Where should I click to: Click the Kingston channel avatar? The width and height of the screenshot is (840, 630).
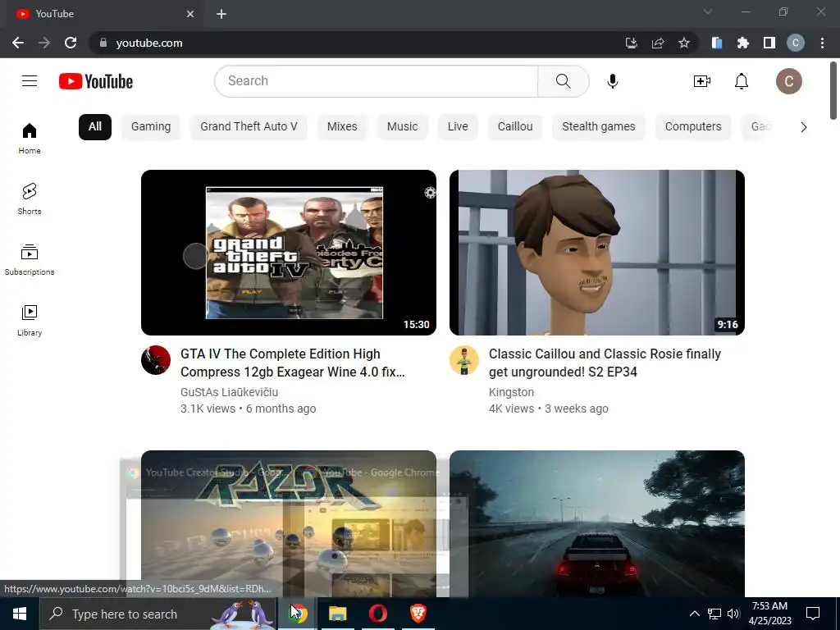click(464, 360)
